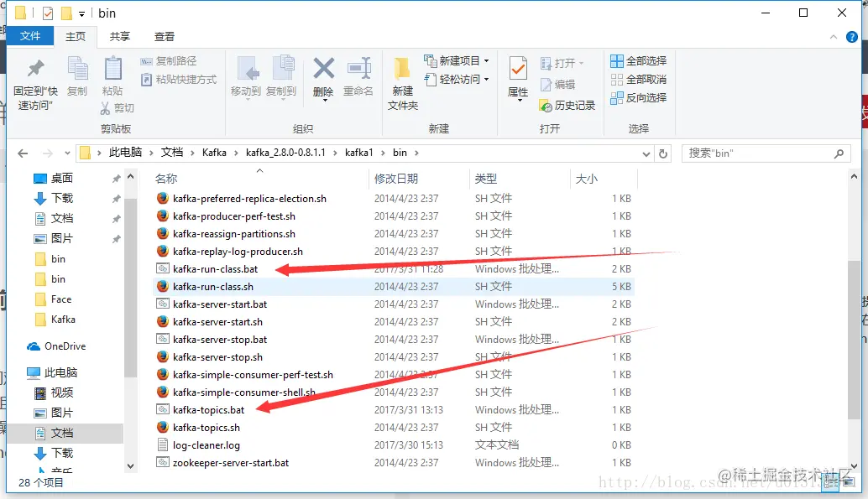Expand the address bar history dropdown
Screen dimensions: 868x499
[x=646, y=153]
